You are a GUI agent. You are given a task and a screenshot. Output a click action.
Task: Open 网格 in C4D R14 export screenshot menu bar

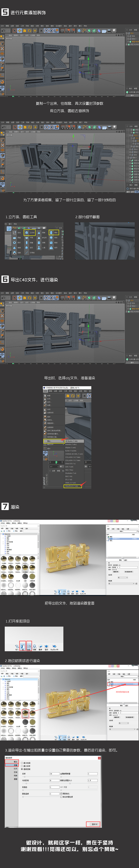(x=70, y=391)
